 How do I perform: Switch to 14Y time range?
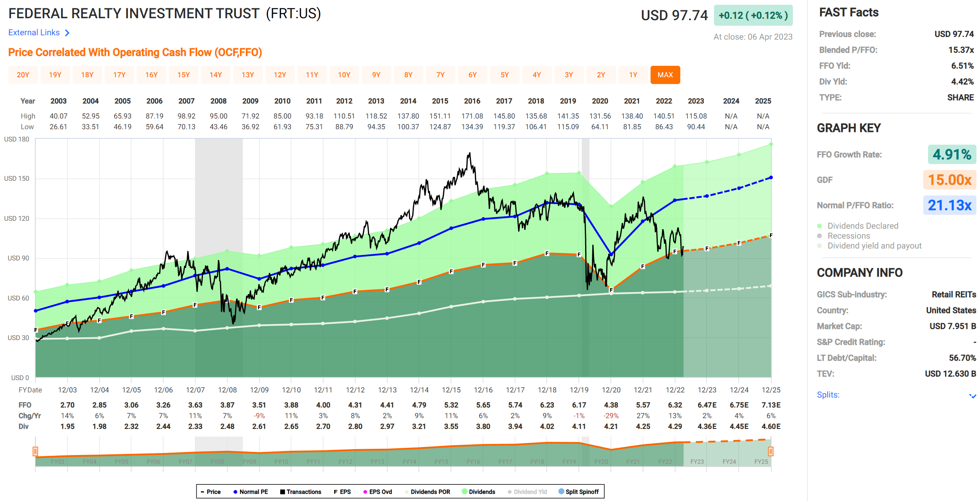coord(216,75)
